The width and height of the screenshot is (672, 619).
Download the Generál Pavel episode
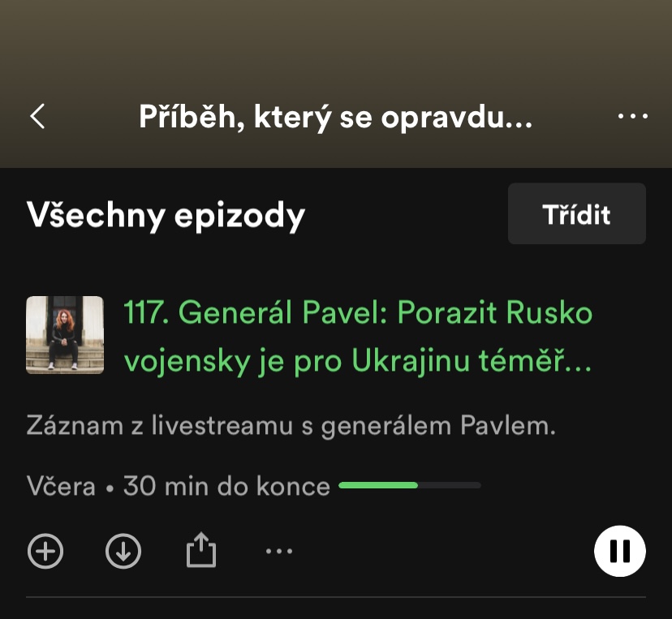coord(123,551)
